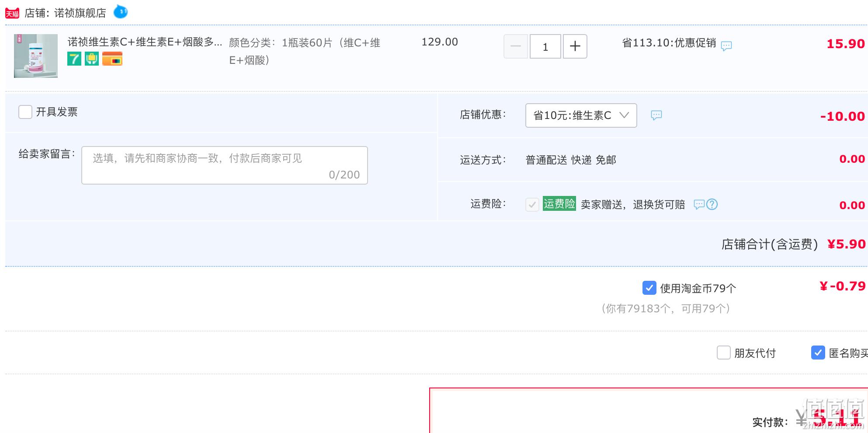Open the 诺祯维生素C product title link
Image resolution: width=868 pixels, height=433 pixels.
pyautogui.click(x=145, y=42)
